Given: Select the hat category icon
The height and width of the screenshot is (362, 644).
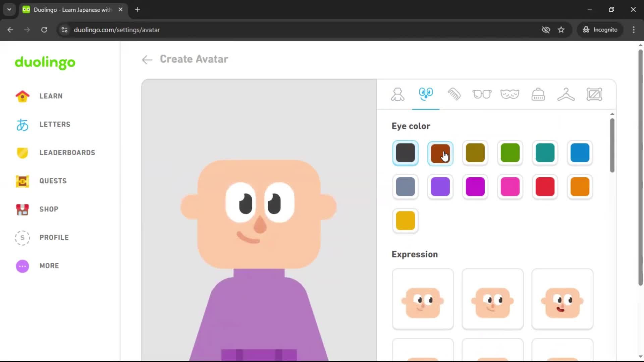Looking at the screenshot, I should [538, 94].
